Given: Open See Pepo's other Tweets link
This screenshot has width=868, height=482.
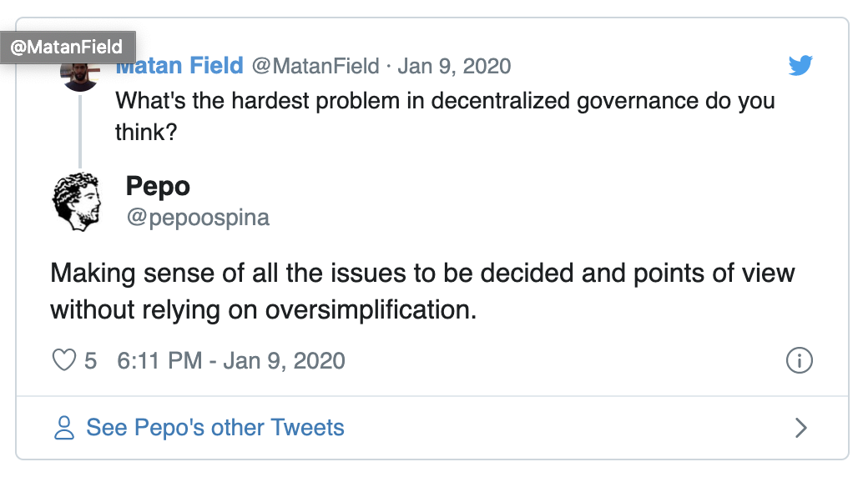Looking at the screenshot, I should (x=214, y=428).
